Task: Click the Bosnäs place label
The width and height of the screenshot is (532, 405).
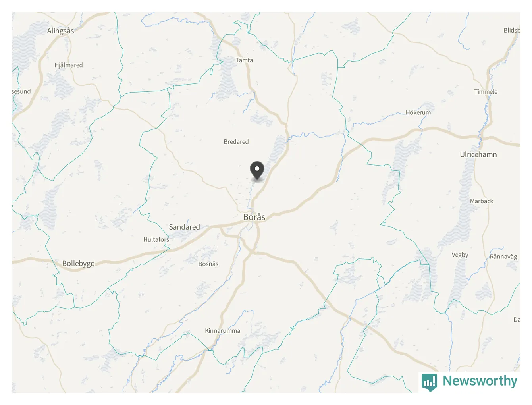Action: pyautogui.click(x=208, y=264)
